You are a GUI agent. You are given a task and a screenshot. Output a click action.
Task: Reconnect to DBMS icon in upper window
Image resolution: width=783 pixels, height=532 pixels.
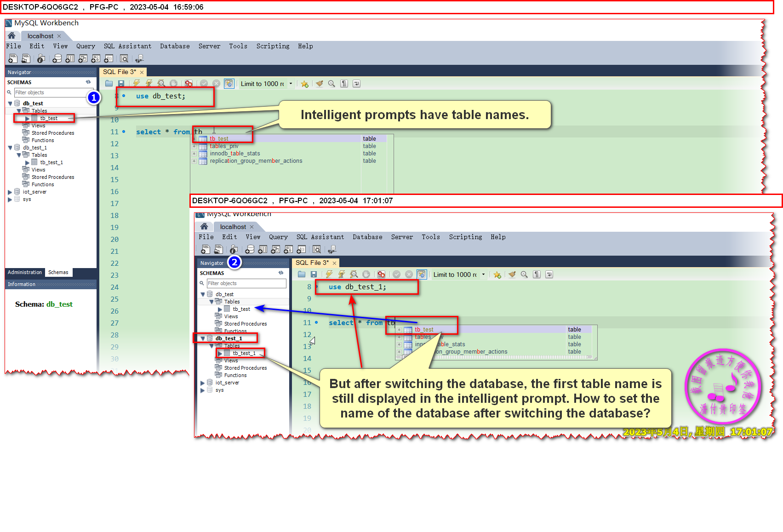coord(139,58)
